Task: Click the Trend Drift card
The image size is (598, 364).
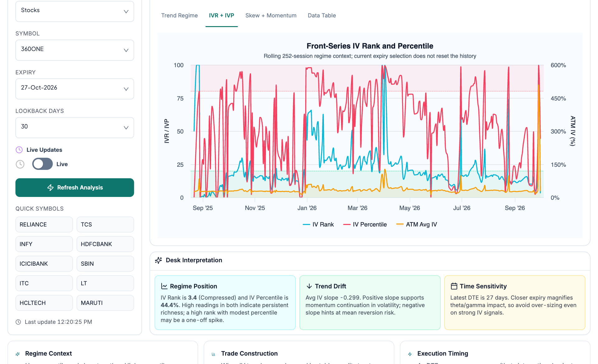Action: (x=370, y=302)
